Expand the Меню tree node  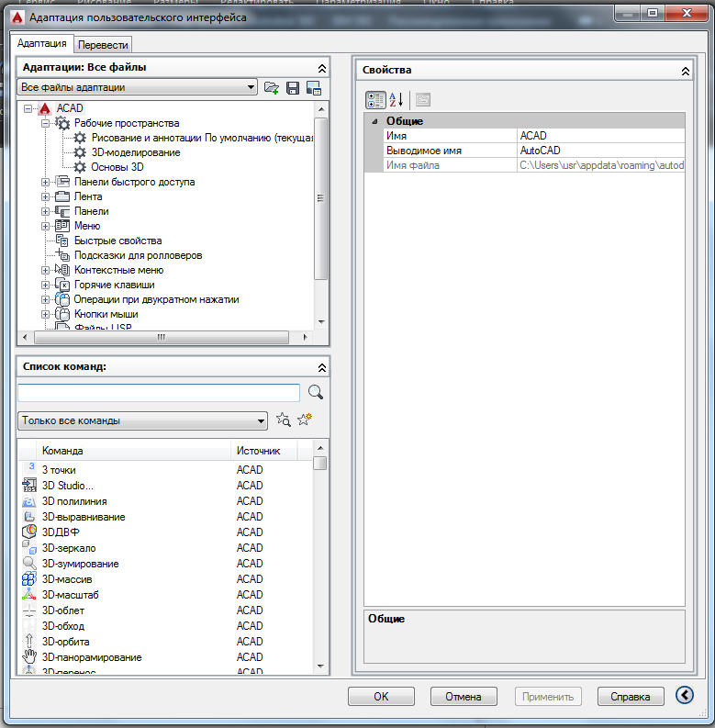(x=45, y=226)
